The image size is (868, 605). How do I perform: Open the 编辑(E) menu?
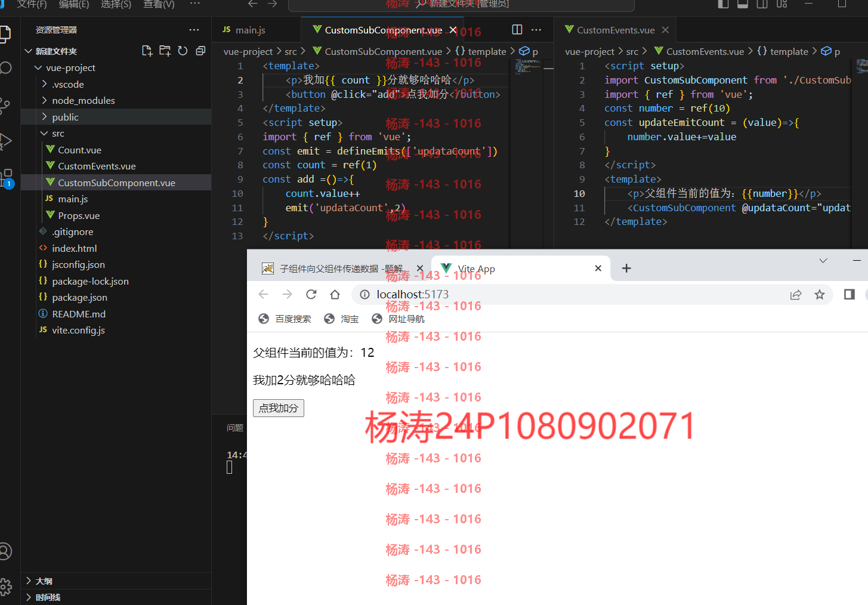pyautogui.click(x=74, y=4)
